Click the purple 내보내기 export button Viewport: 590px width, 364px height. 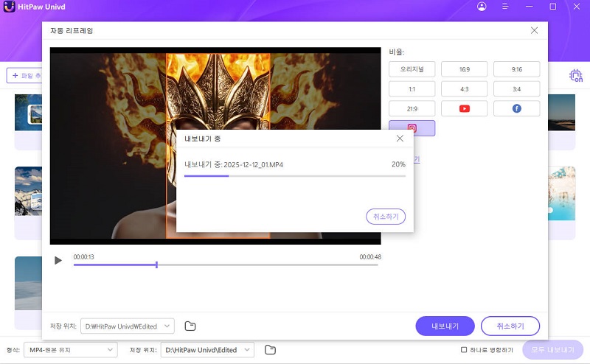click(x=445, y=326)
